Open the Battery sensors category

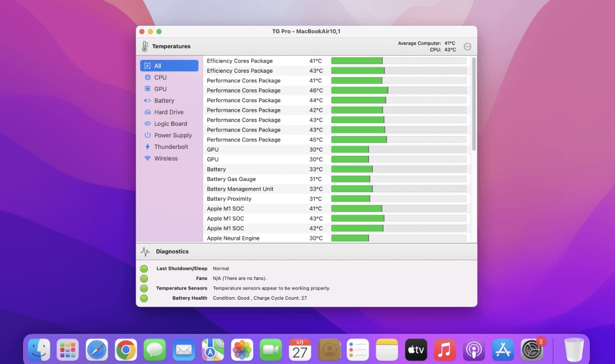coord(164,101)
